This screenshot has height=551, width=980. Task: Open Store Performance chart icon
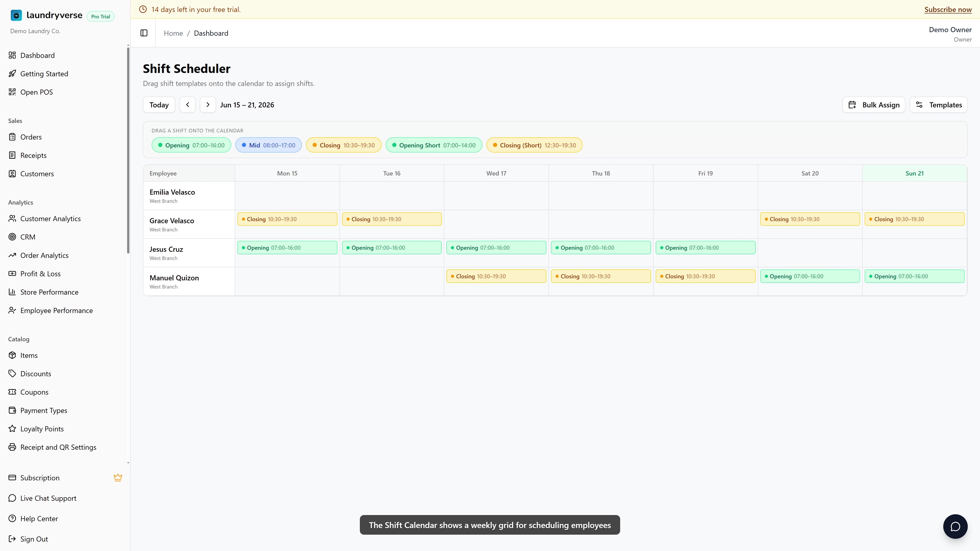click(x=12, y=292)
